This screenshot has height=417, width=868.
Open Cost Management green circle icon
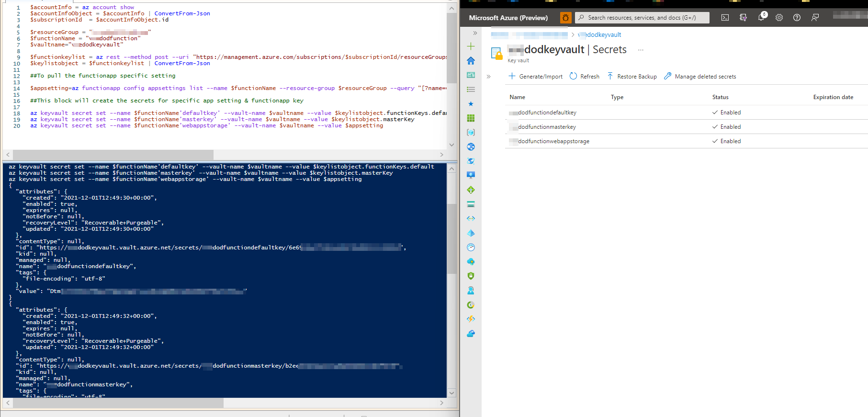pyautogui.click(x=471, y=305)
